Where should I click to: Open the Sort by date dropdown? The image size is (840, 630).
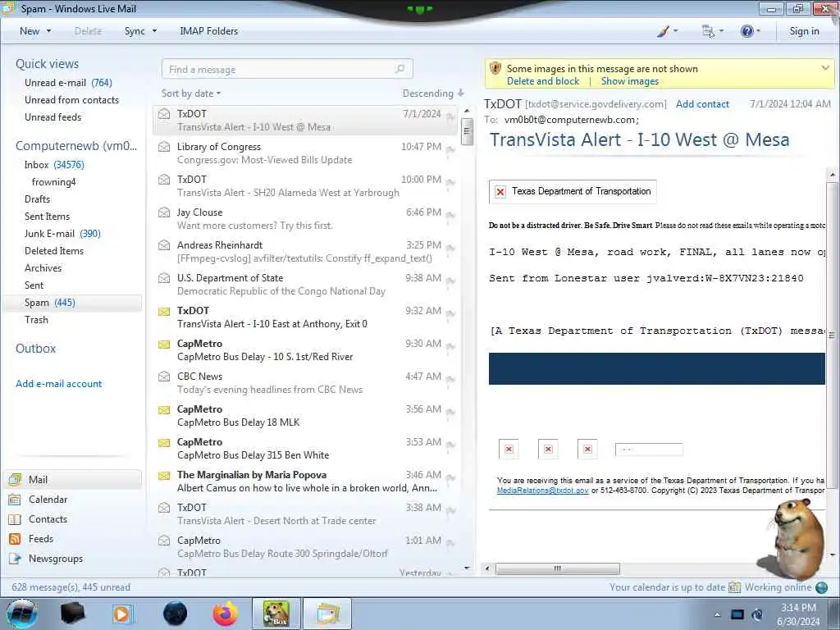(x=191, y=94)
